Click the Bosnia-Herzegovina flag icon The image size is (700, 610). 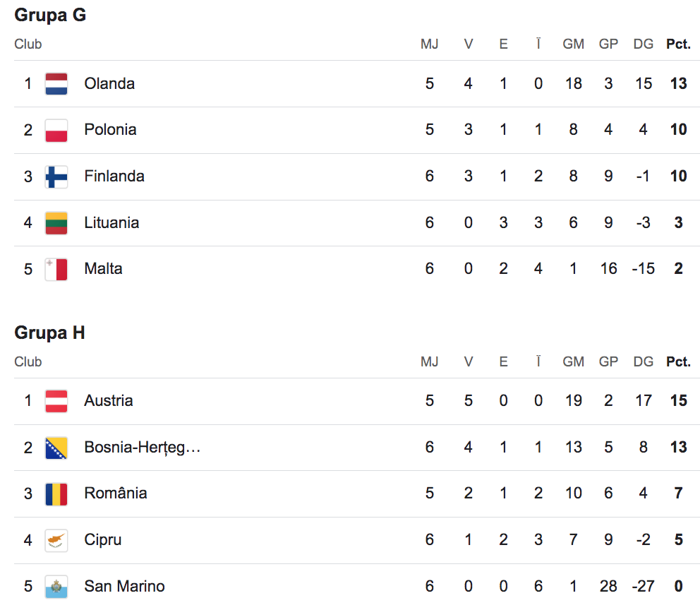coord(56,448)
